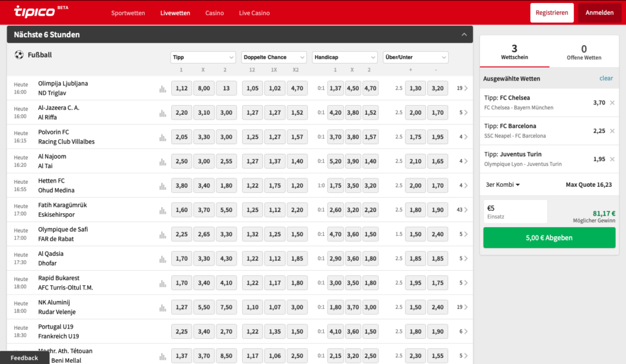Image resolution: width=626 pixels, height=364 pixels.
Task: Clear all selected bets
Action: [606, 78]
